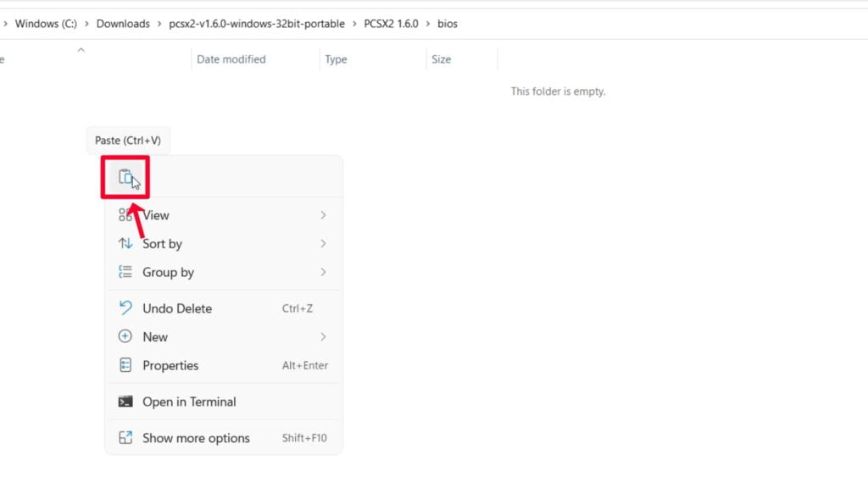Click the Size column header
This screenshot has height=488, width=868.
[442, 59]
